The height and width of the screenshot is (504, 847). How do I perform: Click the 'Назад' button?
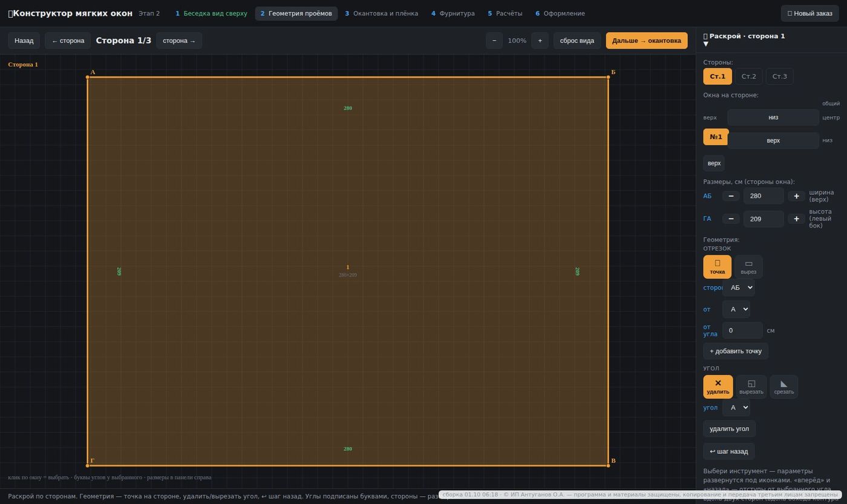tap(24, 41)
